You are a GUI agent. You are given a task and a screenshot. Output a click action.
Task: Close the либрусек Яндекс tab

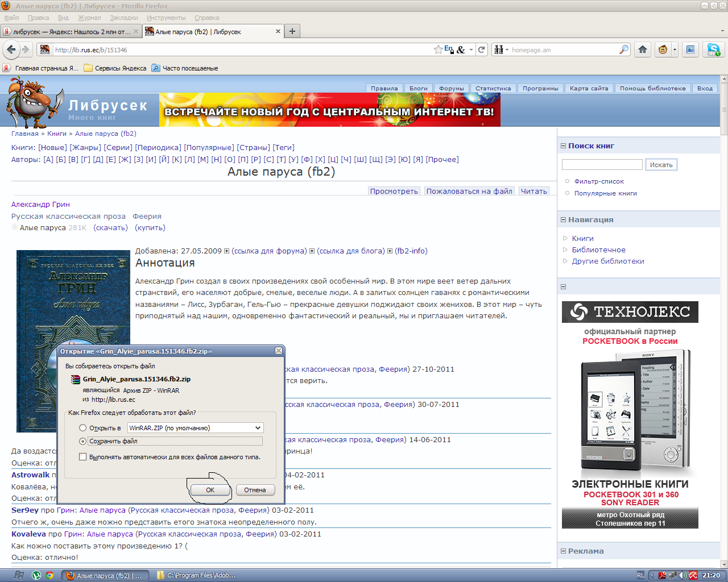136,31
